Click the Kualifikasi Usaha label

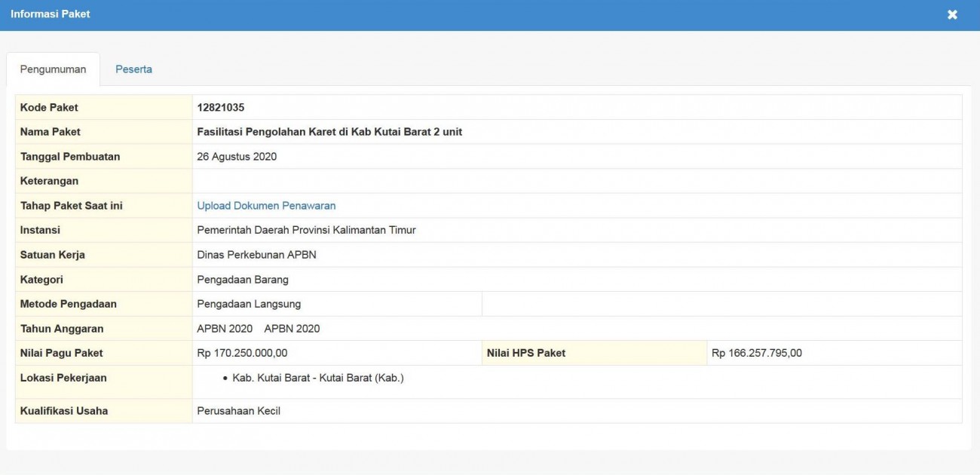click(x=63, y=411)
